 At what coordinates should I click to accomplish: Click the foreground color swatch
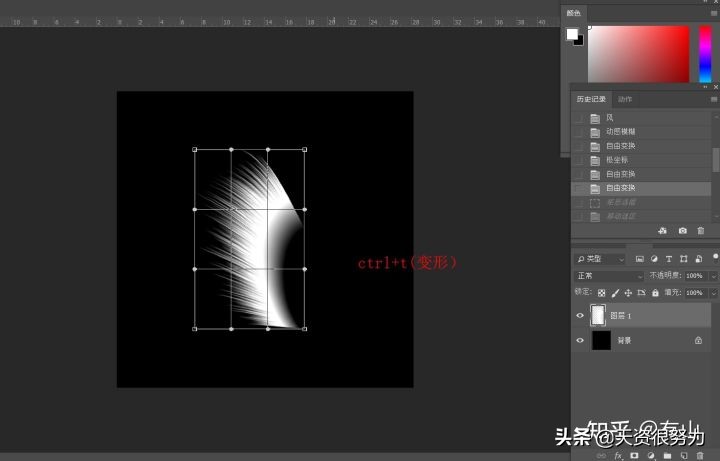point(572,34)
